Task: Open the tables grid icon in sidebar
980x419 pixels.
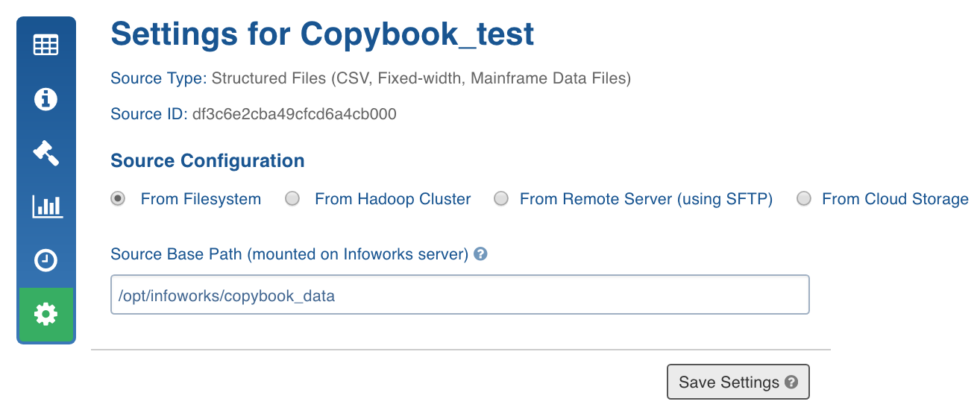Action: point(45,45)
